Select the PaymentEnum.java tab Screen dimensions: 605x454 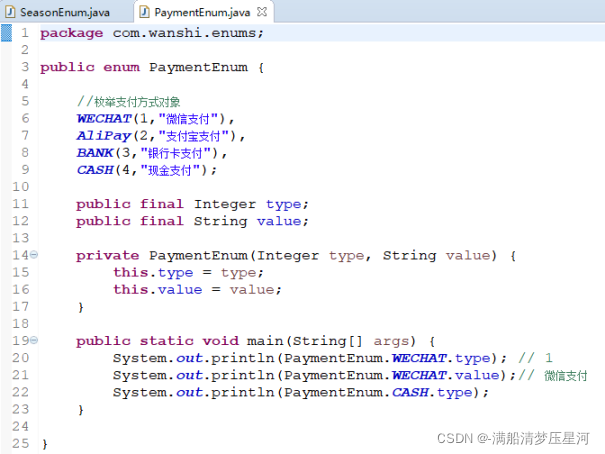click(202, 12)
